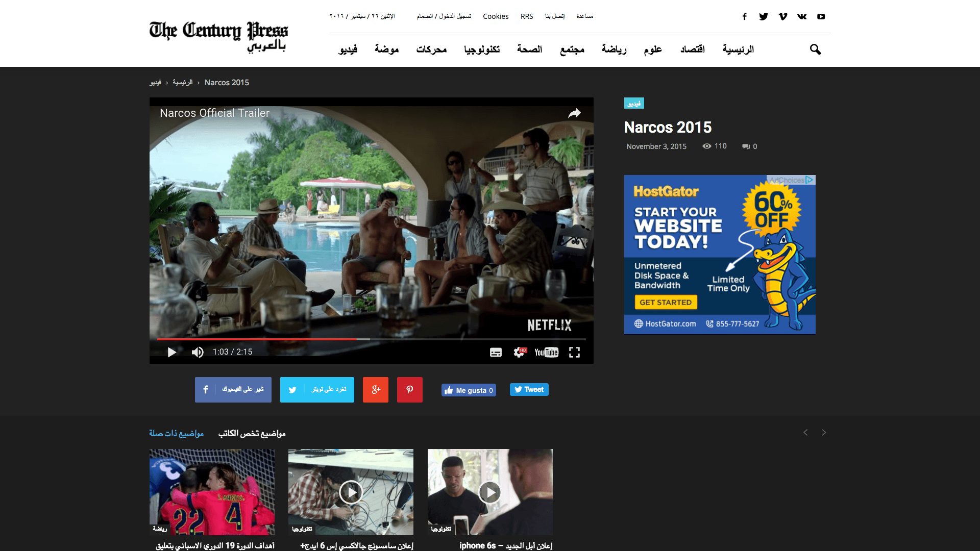This screenshot has height=551, width=980.
Task: Select the مواضيع تخص الكاتب tab
Action: coord(252,433)
